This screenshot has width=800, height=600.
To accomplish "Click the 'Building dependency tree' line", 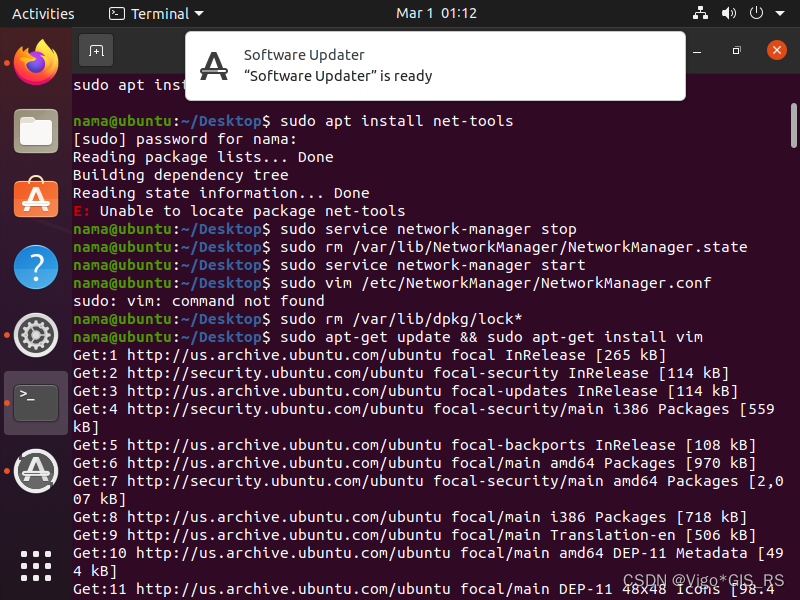I will [x=181, y=175].
